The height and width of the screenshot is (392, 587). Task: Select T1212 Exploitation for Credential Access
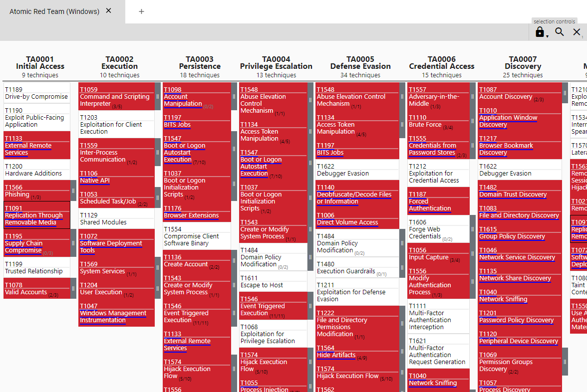pos(438,173)
